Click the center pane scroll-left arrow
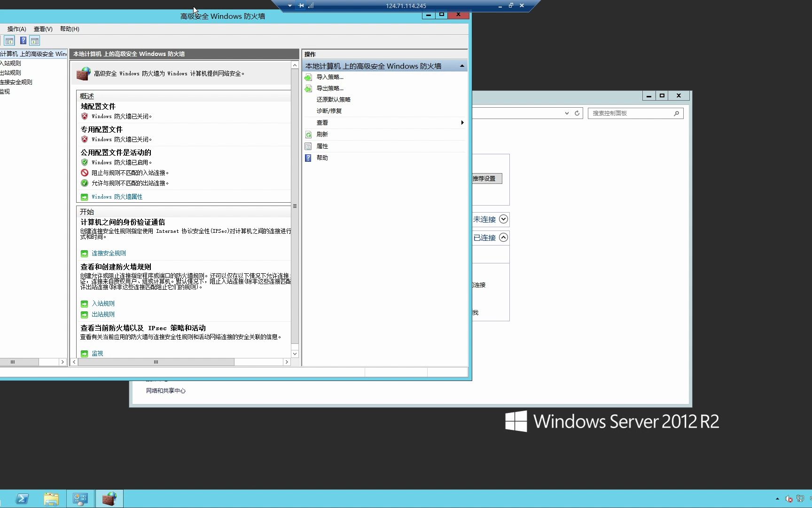Viewport: 812px width, 508px height. pyautogui.click(x=74, y=362)
